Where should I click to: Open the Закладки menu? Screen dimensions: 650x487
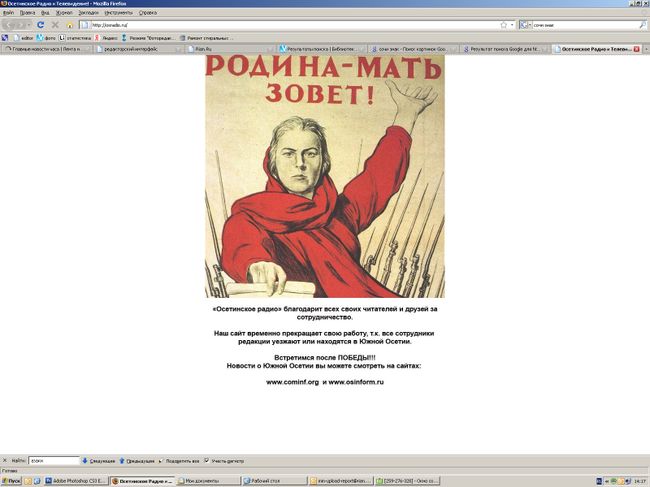pyautogui.click(x=88, y=13)
